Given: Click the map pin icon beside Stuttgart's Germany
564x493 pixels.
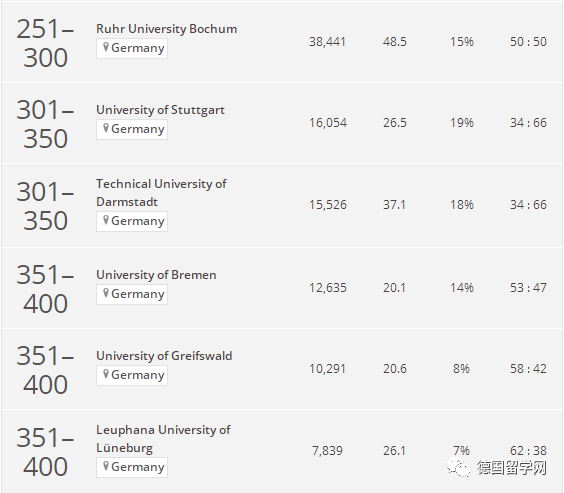Looking at the screenshot, I should click(106, 128).
